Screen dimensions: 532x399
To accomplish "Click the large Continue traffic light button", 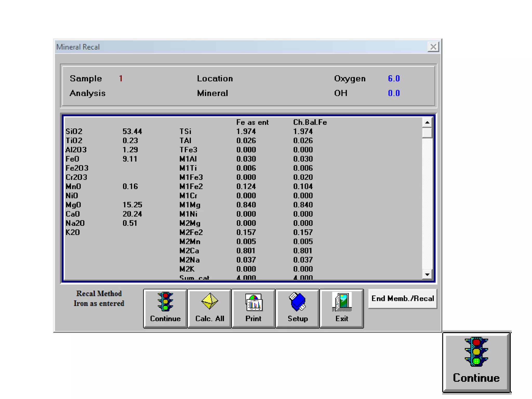I will pos(476,362).
